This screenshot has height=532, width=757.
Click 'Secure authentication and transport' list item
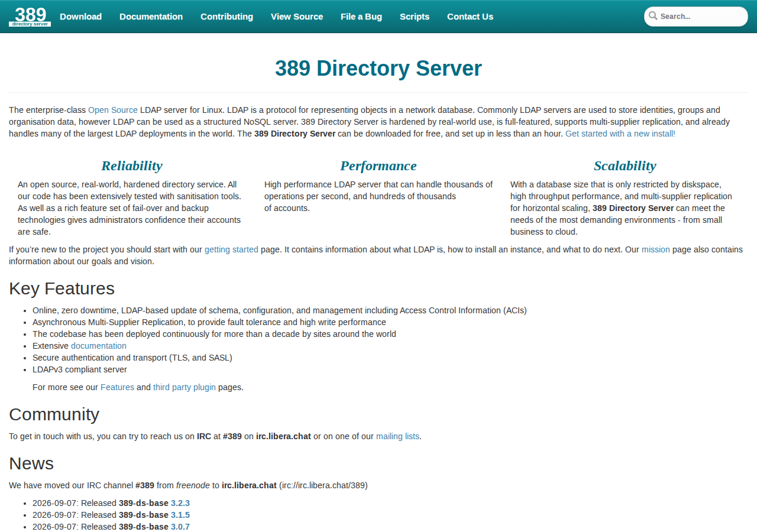132,358
